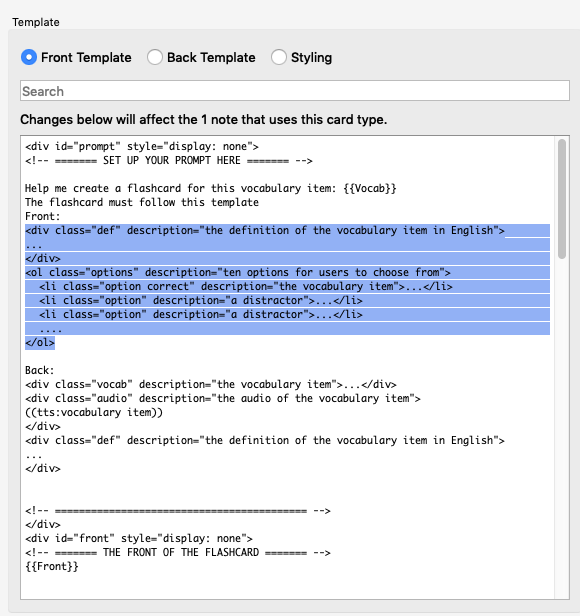Click the Search input field
This screenshot has width=580, height=616.
tap(295, 91)
